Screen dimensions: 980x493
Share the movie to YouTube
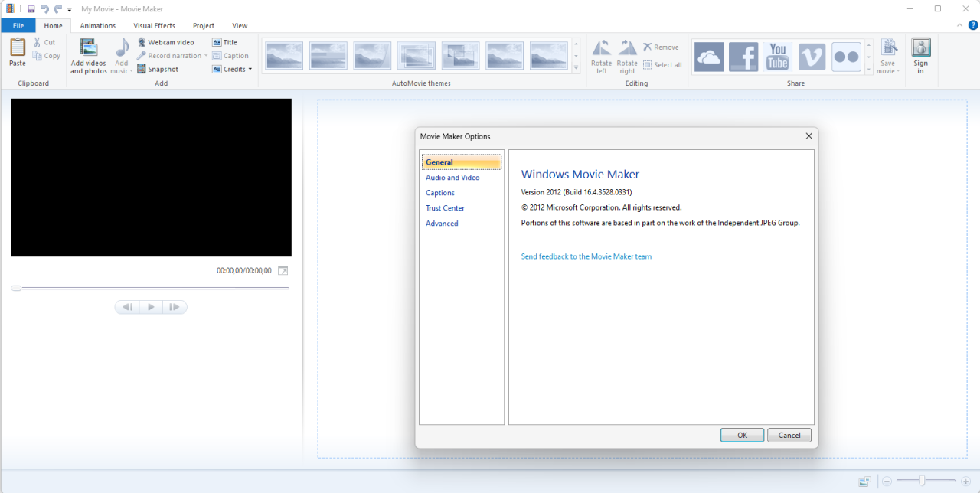point(777,55)
